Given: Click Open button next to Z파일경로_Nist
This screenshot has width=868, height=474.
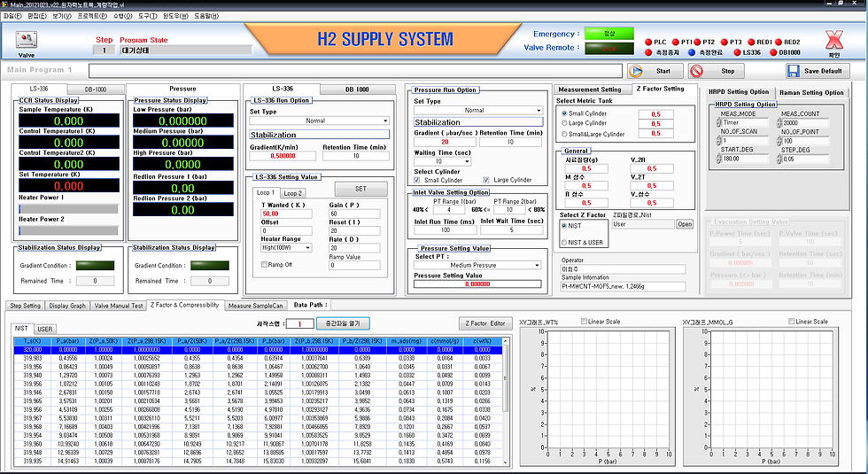Looking at the screenshot, I should tap(685, 224).
